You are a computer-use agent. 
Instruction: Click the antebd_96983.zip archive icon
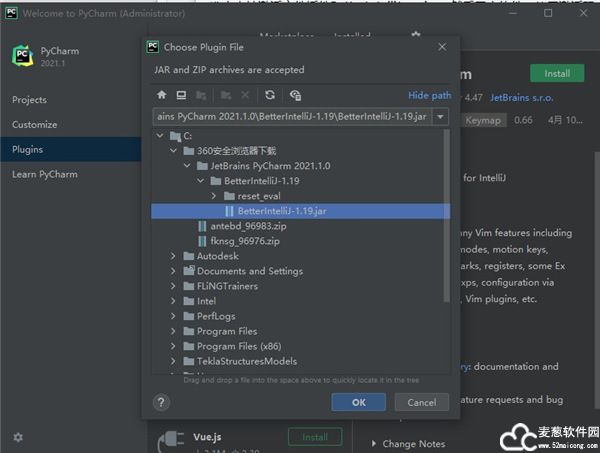[x=202, y=226]
